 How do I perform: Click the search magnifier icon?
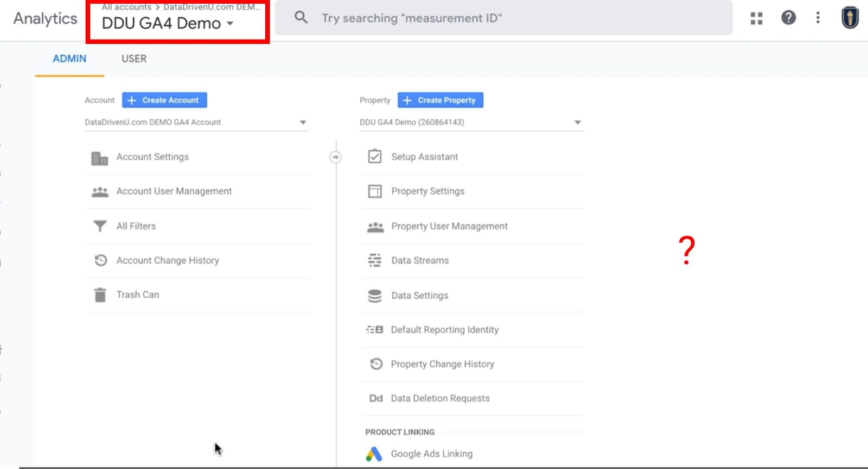301,18
